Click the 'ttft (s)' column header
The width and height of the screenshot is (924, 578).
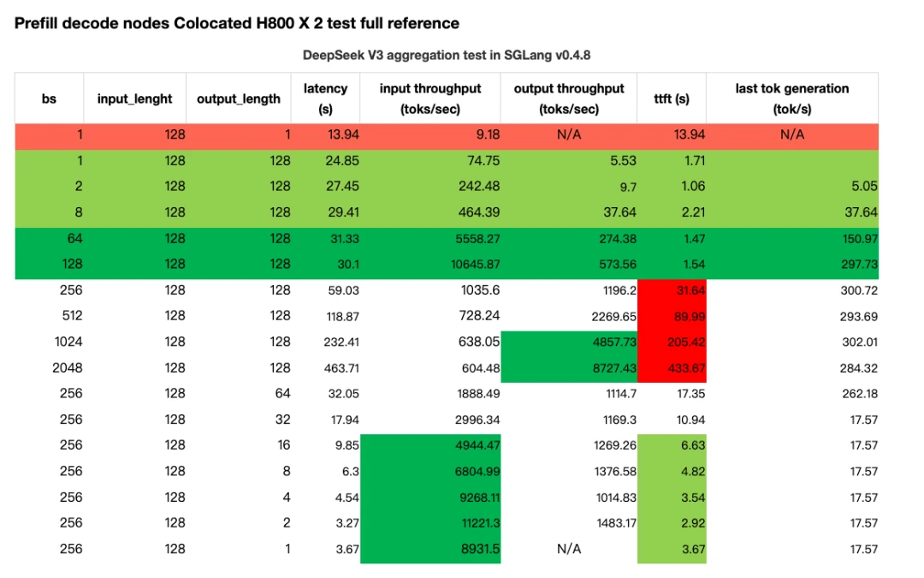pos(672,98)
